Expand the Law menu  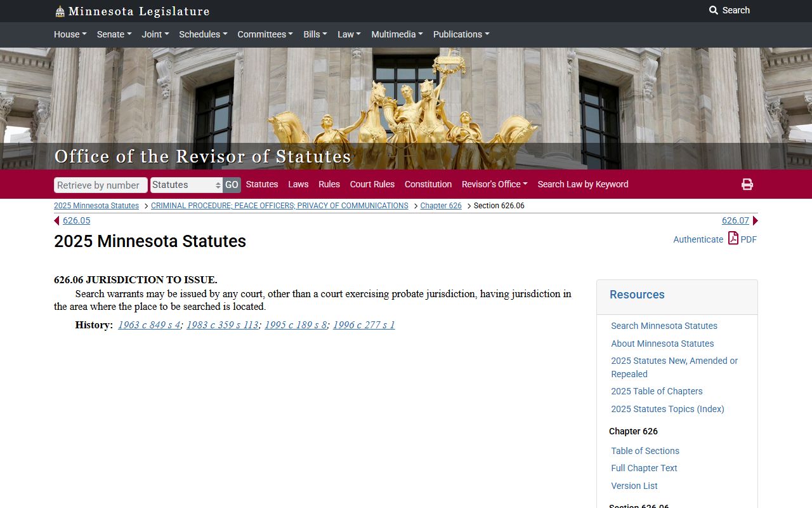[x=349, y=34]
